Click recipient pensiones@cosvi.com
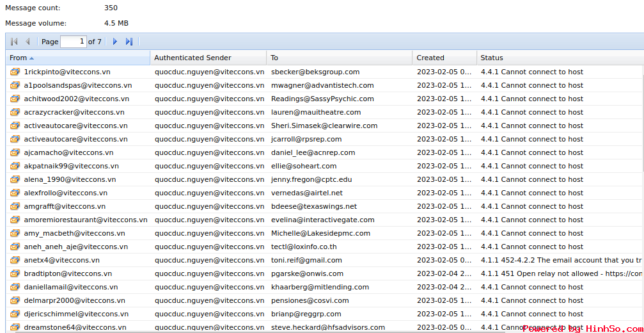This screenshot has height=333, width=644. pos(310,300)
